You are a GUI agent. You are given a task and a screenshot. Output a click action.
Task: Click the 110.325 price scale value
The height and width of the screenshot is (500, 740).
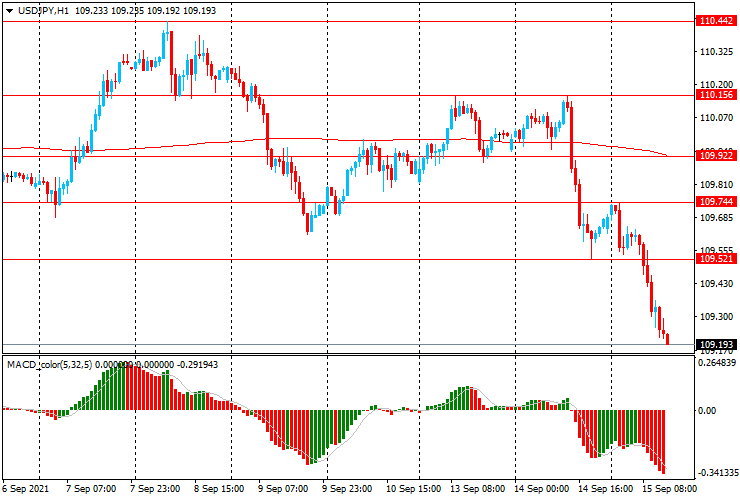tap(716, 51)
